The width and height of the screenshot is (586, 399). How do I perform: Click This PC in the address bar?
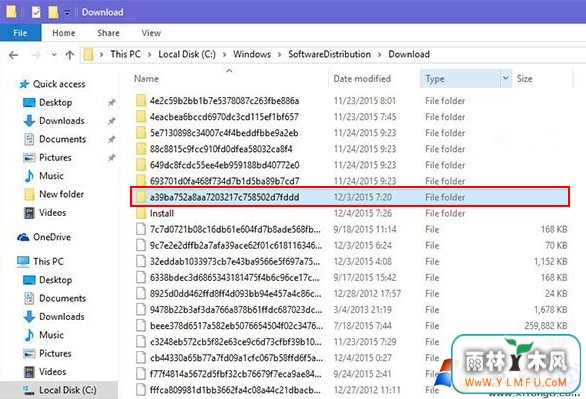point(126,54)
